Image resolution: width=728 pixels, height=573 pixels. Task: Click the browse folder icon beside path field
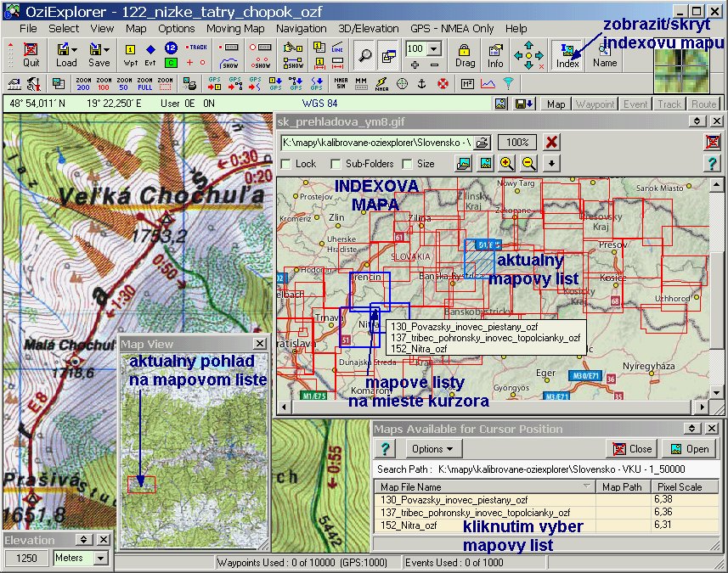(483, 143)
